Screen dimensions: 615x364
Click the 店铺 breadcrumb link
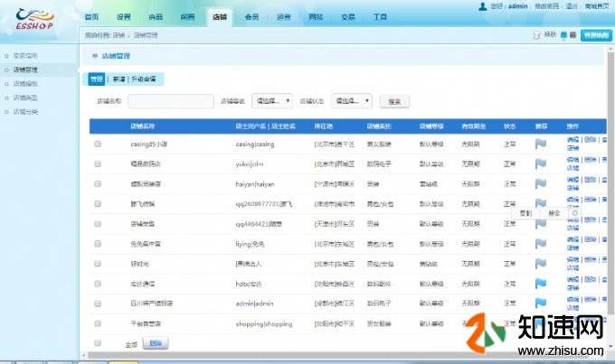(118, 35)
